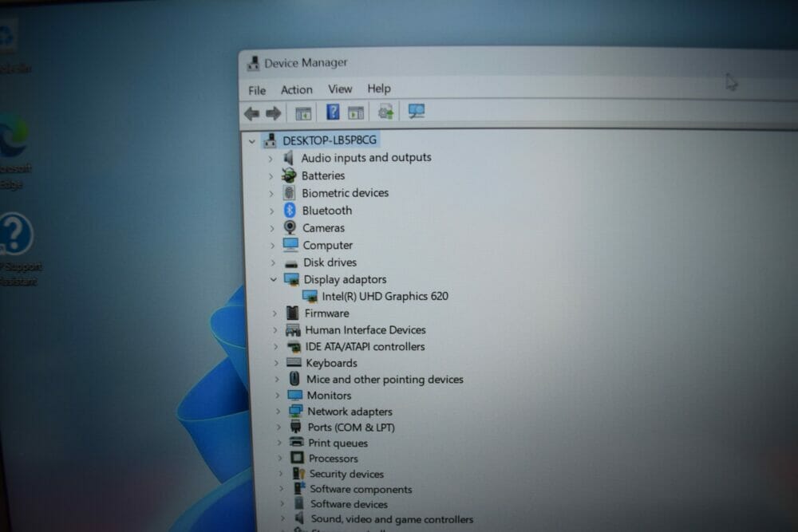
Task: Click the Device Manager title bar icon
Action: pos(253,64)
